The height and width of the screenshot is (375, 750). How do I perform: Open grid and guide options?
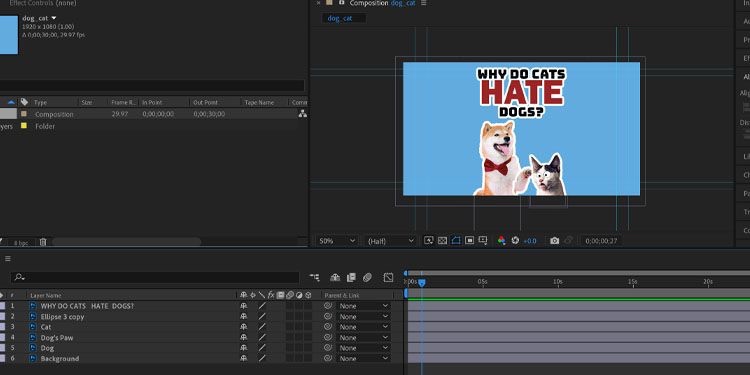point(483,241)
